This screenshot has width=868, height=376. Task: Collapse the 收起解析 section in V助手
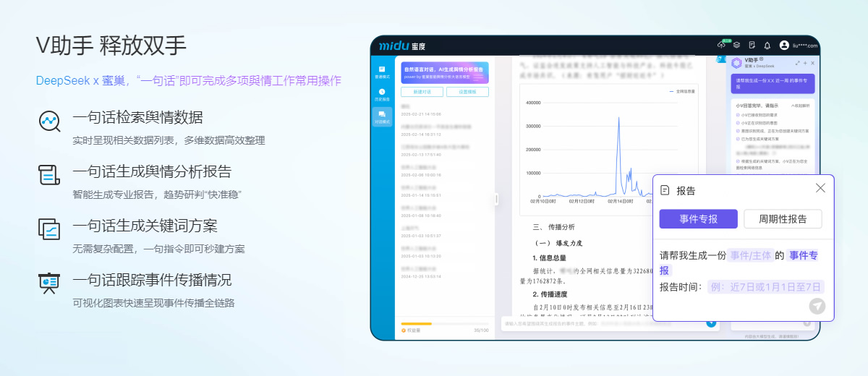click(801, 106)
